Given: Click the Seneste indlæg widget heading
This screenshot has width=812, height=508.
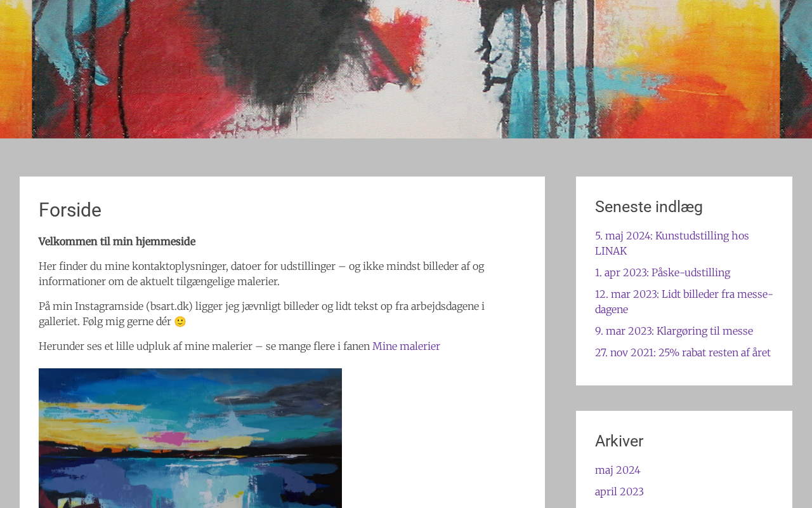Looking at the screenshot, I should pyautogui.click(x=649, y=207).
